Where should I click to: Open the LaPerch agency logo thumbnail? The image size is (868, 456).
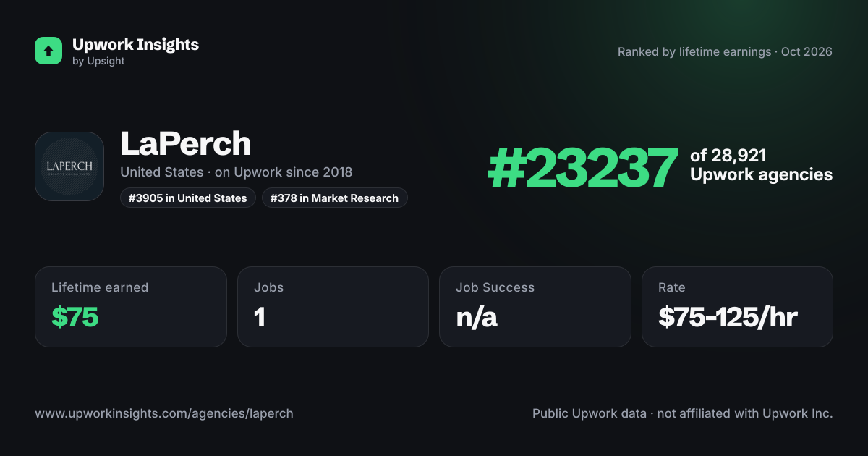click(x=69, y=166)
